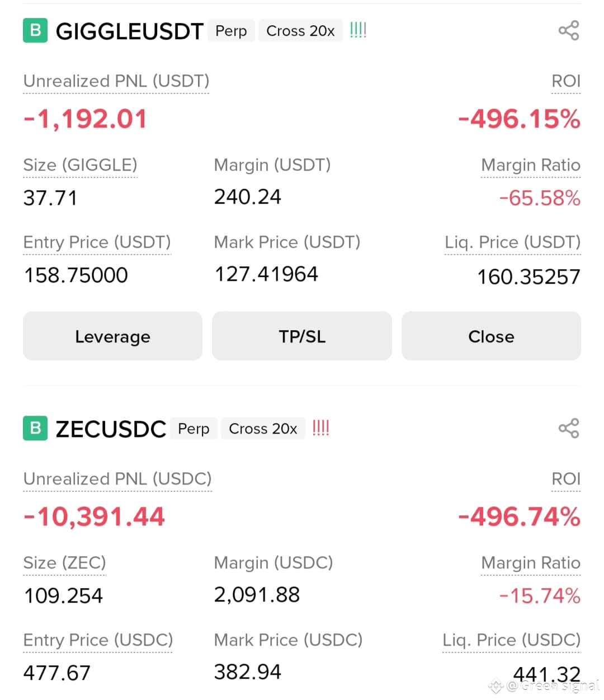
Task: Show Liq. Price (USDT) explanation
Action: [x=512, y=243]
